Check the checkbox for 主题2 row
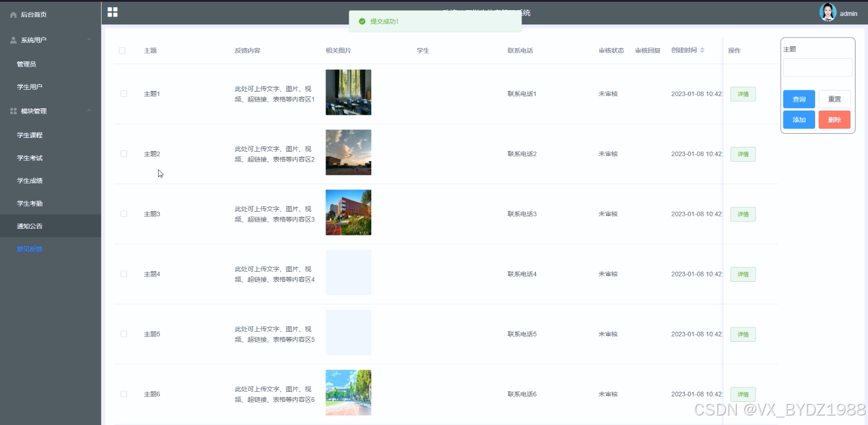The image size is (868, 425). (124, 154)
